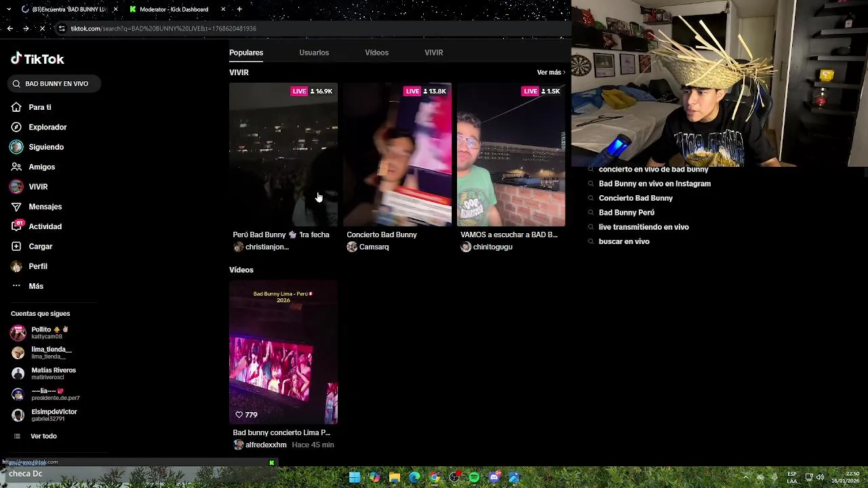Open File Explorer from taskbar

click(395, 477)
